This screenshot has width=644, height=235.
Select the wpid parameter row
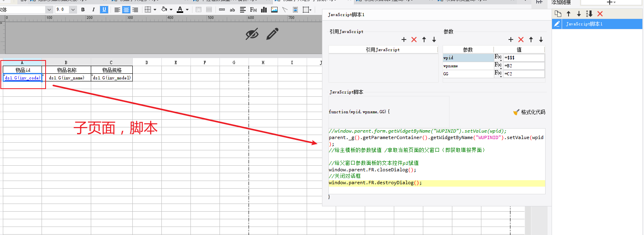(468, 58)
